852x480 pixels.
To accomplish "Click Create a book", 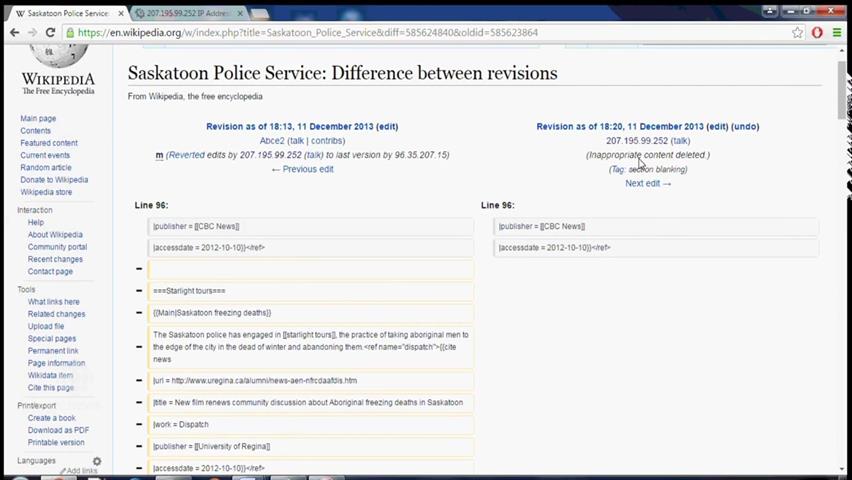I will coord(52,418).
